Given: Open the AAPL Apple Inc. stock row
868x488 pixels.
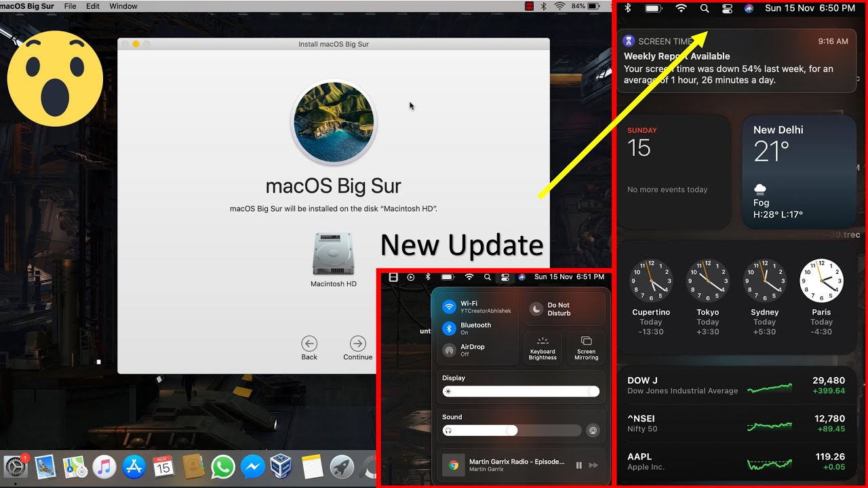Looking at the screenshot, I should coord(736,462).
